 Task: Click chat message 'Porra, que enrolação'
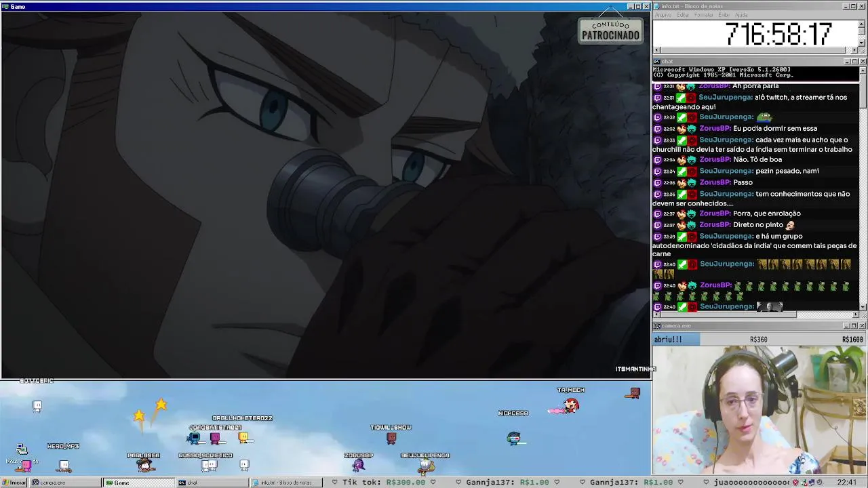(x=767, y=213)
